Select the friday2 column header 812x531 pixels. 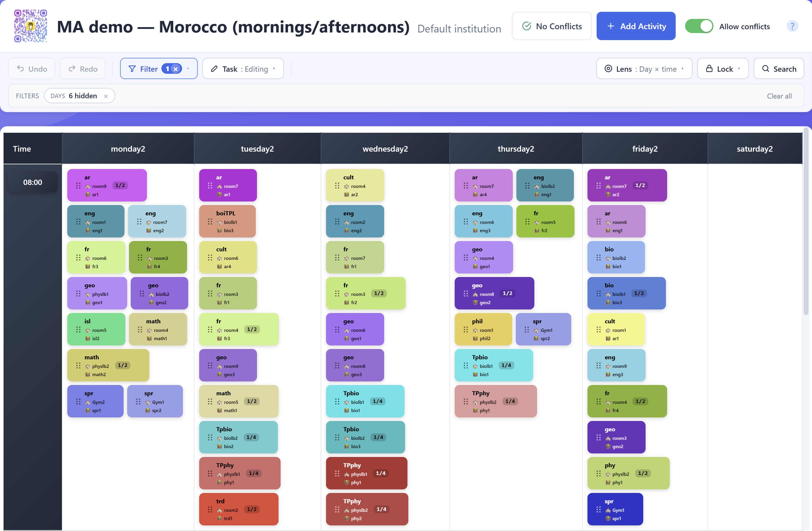pos(645,149)
